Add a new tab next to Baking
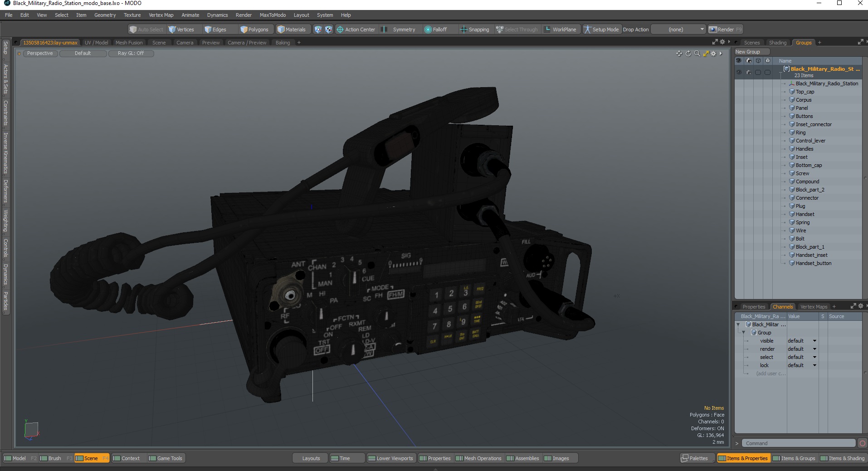 pos(299,43)
